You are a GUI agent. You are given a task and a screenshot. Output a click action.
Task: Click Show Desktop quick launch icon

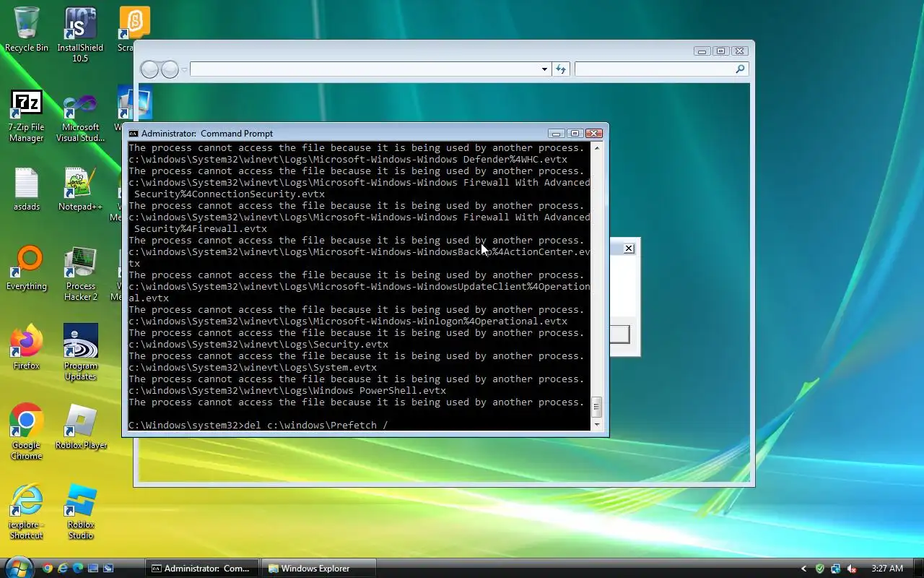93,569
